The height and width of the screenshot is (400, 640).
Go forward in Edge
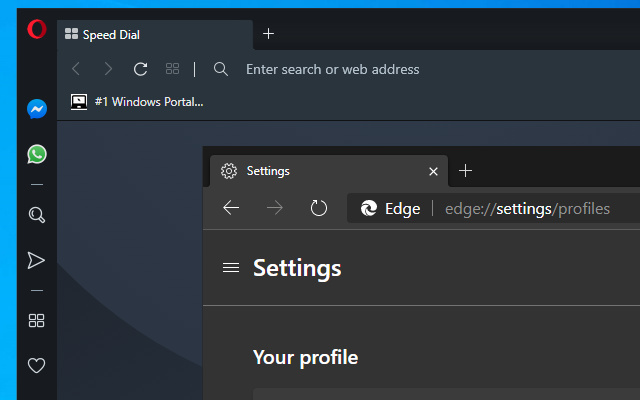pyautogui.click(x=275, y=208)
